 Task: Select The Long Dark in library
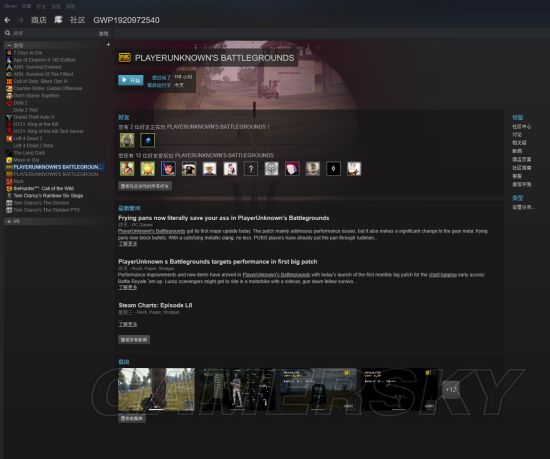pos(54,153)
